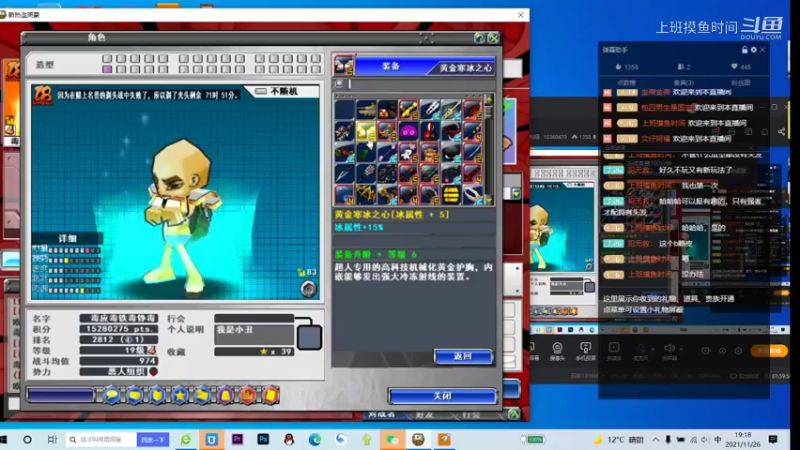This screenshot has height=450, width=800.
Task: Open Microsoft Edge from the taskbar
Action: pos(315,439)
